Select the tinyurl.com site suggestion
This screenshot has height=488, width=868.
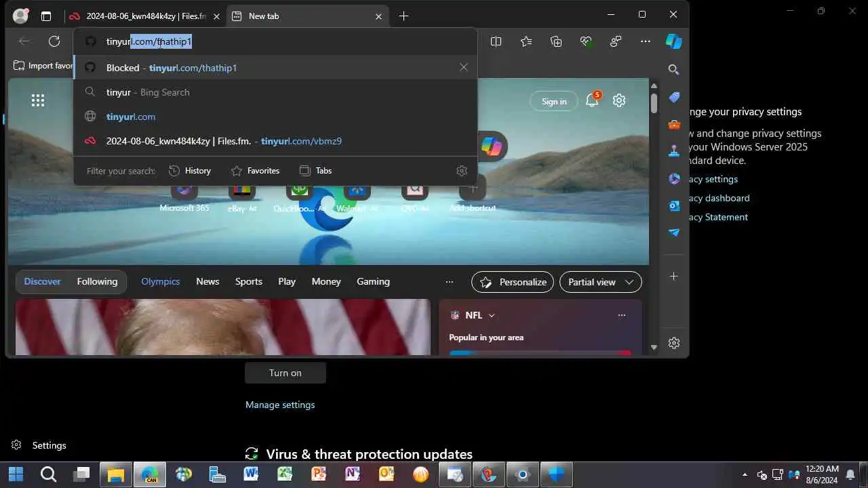tap(275, 117)
